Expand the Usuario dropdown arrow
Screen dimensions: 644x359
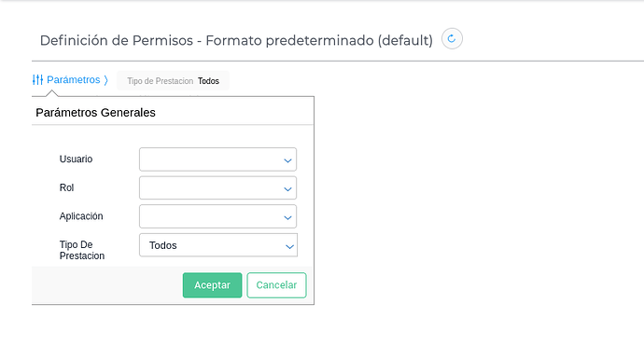click(287, 160)
